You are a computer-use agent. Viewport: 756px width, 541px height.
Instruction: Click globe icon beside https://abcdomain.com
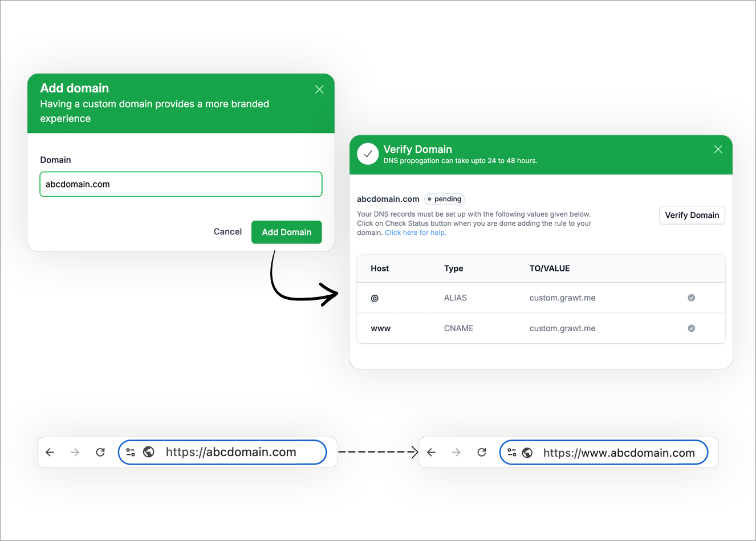tap(149, 452)
